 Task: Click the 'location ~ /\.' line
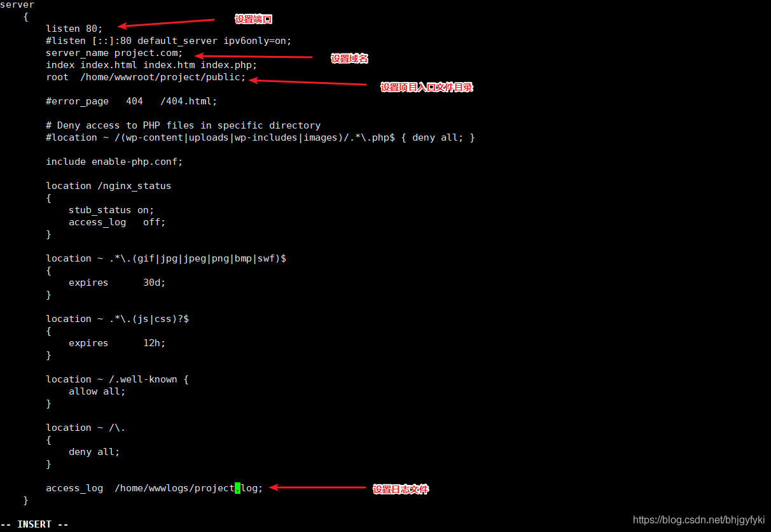coord(86,428)
